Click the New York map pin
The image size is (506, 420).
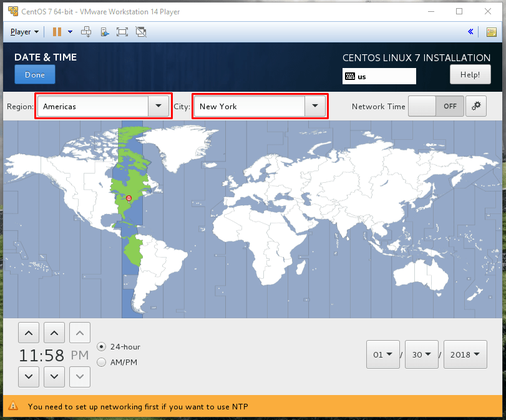[129, 198]
